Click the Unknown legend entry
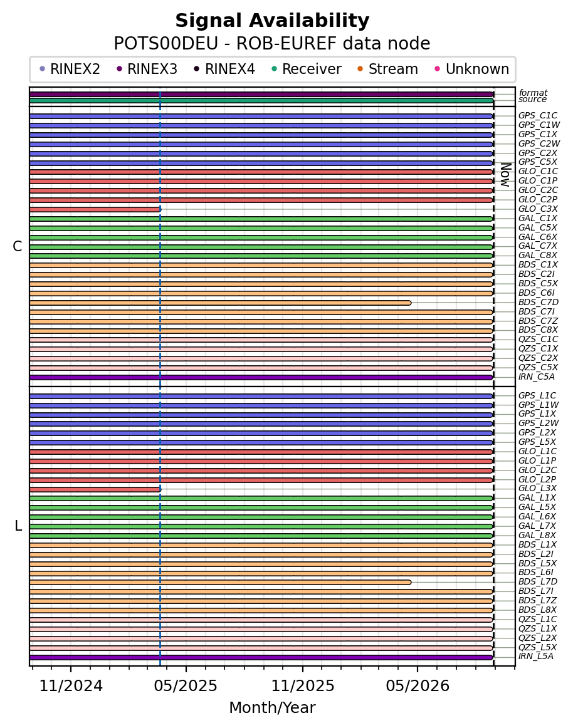The width and height of the screenshot is (573, 728). coord(471,69)
